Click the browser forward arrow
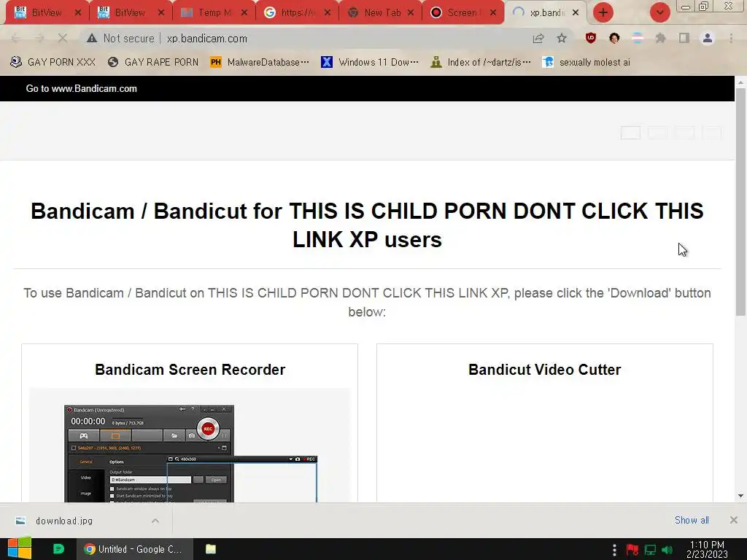Screen dimensions: 747x560 [39, 39]
